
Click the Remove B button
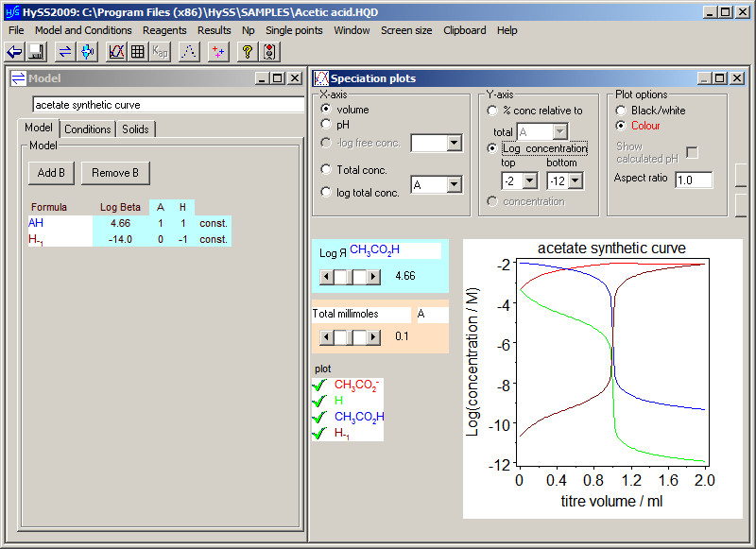coord(115,173)
